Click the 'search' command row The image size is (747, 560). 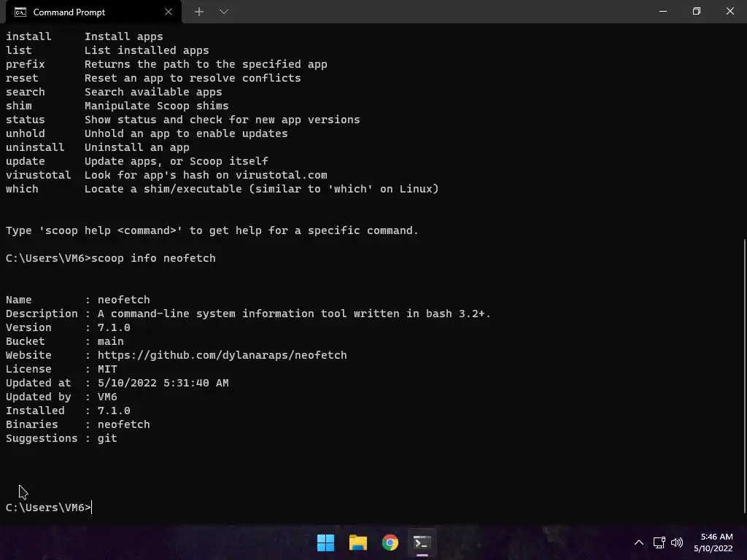coord(114,92)
